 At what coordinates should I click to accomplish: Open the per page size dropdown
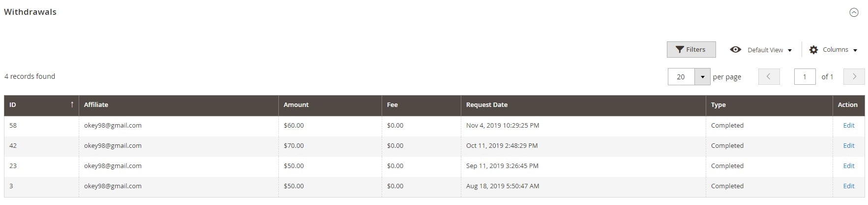(x=702, y=77)
